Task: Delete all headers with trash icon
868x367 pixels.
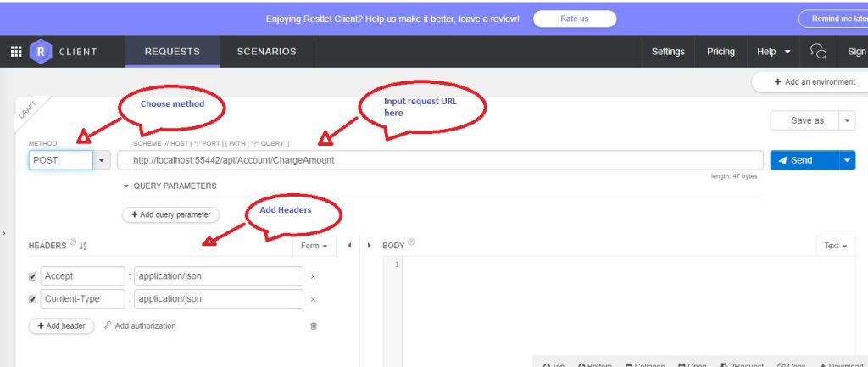Action: 314,325
